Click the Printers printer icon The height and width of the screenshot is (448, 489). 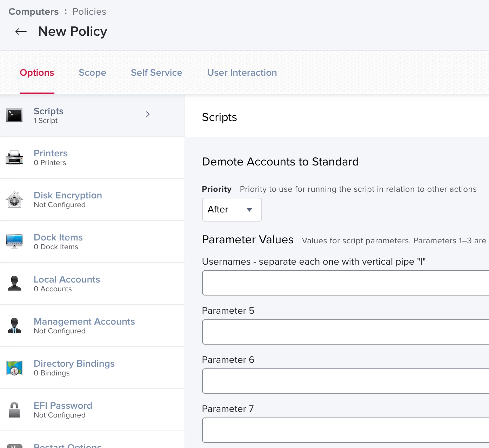(14, 157)
